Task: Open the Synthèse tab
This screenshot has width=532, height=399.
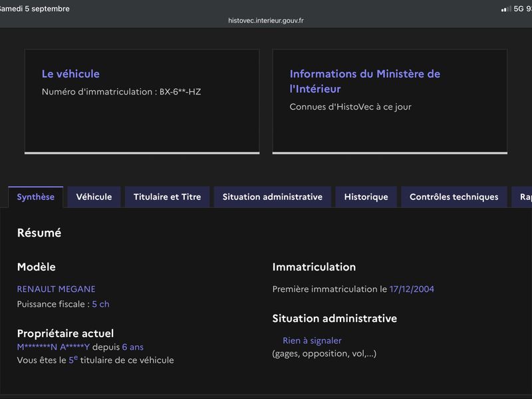Action: (x=36, y=197)
